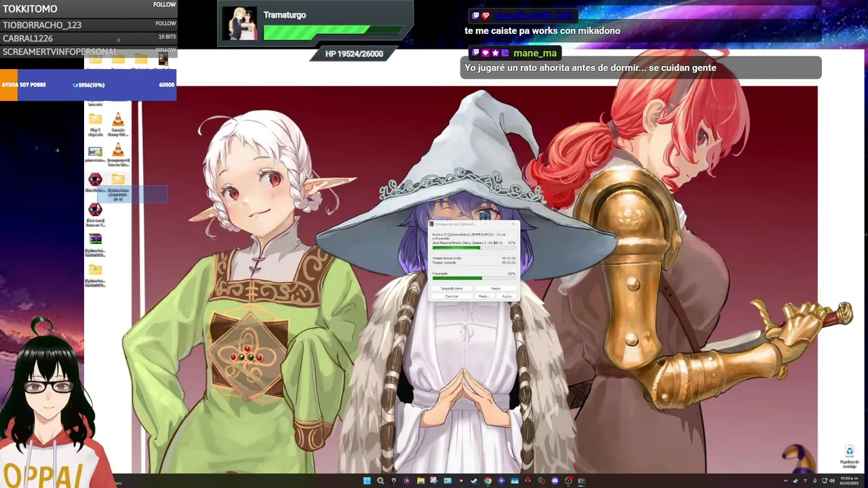This screenshot has height=488, width=868.
Task: Select the upper VLC cone desktop file
Action: [x=118, y=119]
